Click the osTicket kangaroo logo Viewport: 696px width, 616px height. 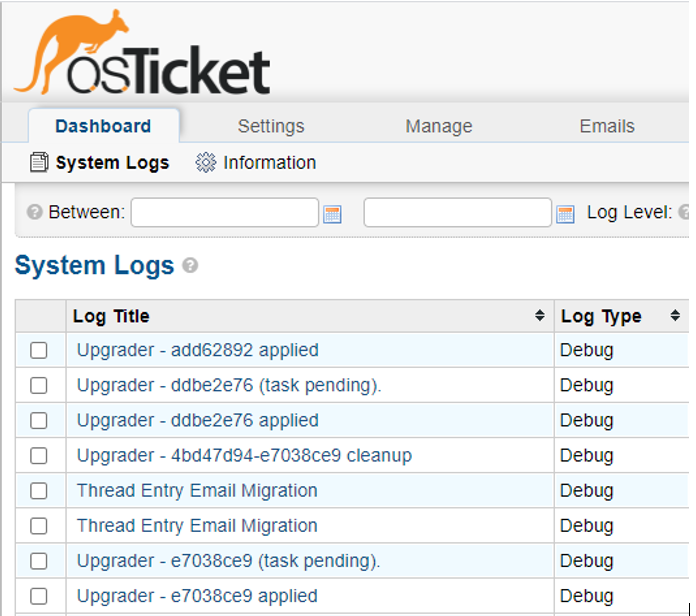click(x=140, y=55)
